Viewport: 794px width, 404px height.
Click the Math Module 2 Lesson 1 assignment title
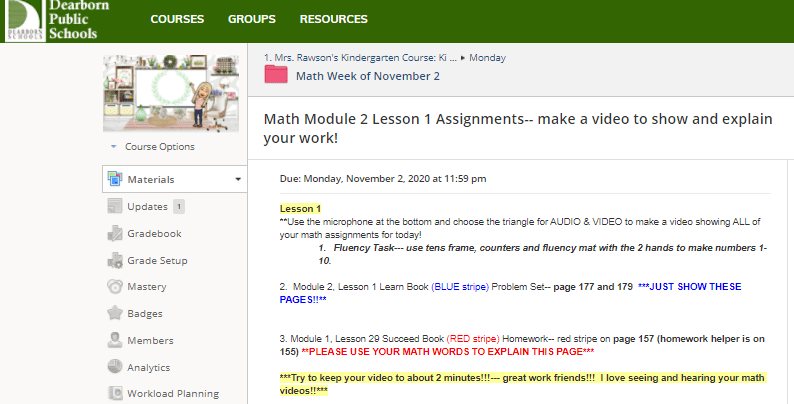[518, 128]
